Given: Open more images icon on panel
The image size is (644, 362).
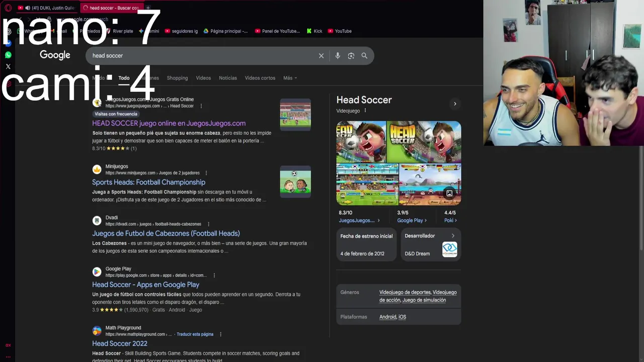Looking at the screenshot, I should click(449, 193).
